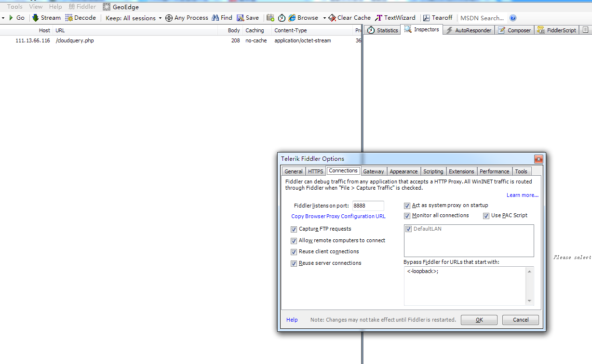Switch to the Statistics tab
592x364 pixels.
382,30
